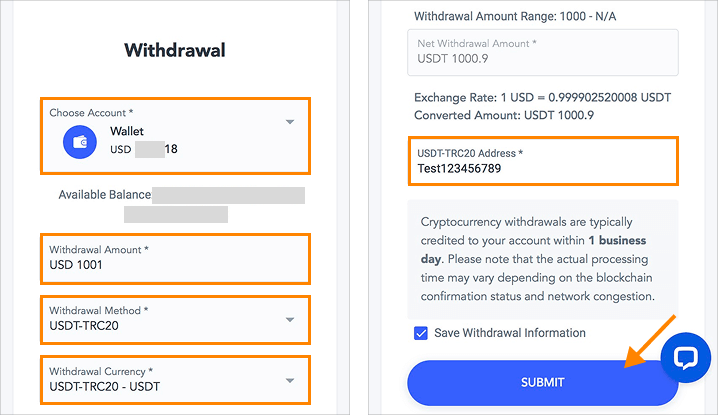
Task: Click the Withdrawal page heading
Action: (x=175, y=50)
